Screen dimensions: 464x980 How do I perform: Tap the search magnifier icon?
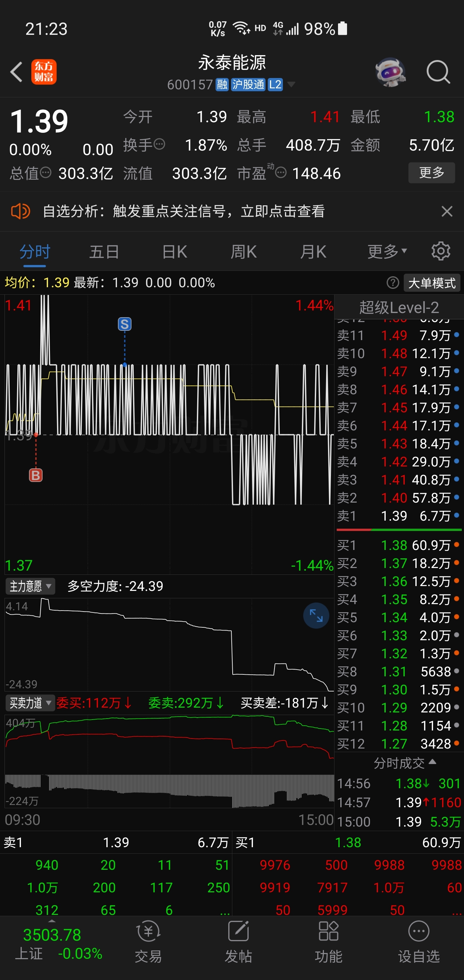point(438,72)
